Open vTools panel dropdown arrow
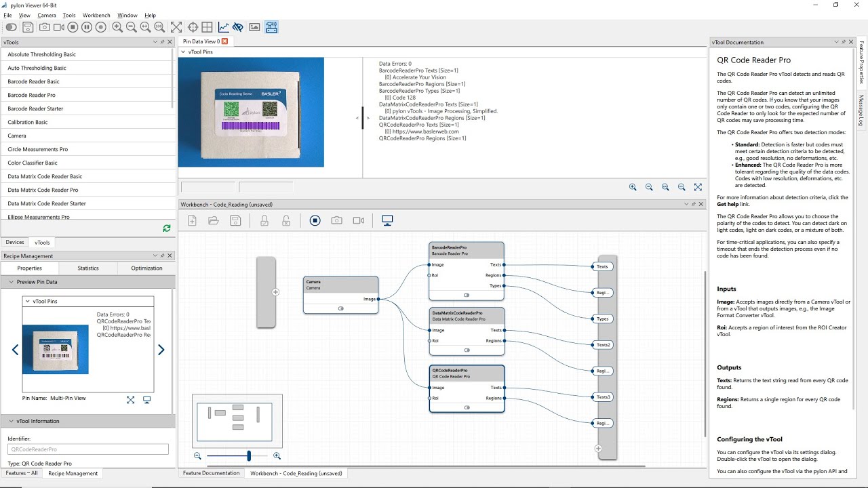This screenshot has width=868, height=488. (x=155, y=42)
